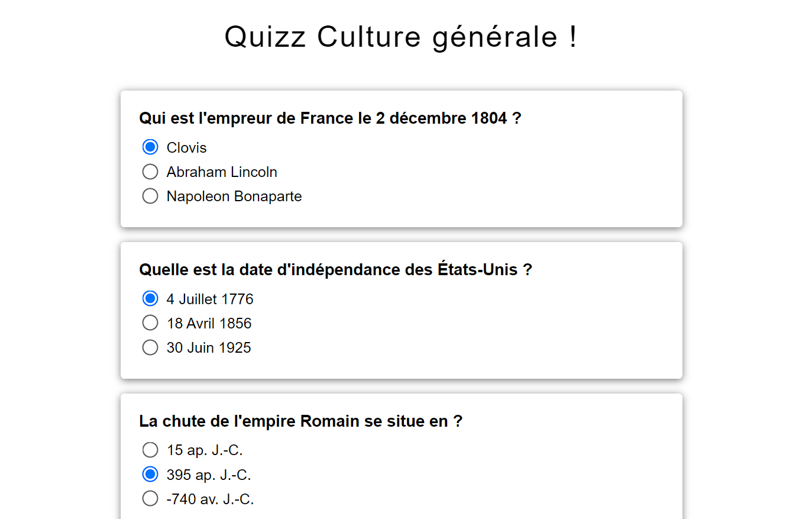Click the 15 ap. J.-C. label text
The height and width of the screenshot is (519, 812).
pos(205,450)
